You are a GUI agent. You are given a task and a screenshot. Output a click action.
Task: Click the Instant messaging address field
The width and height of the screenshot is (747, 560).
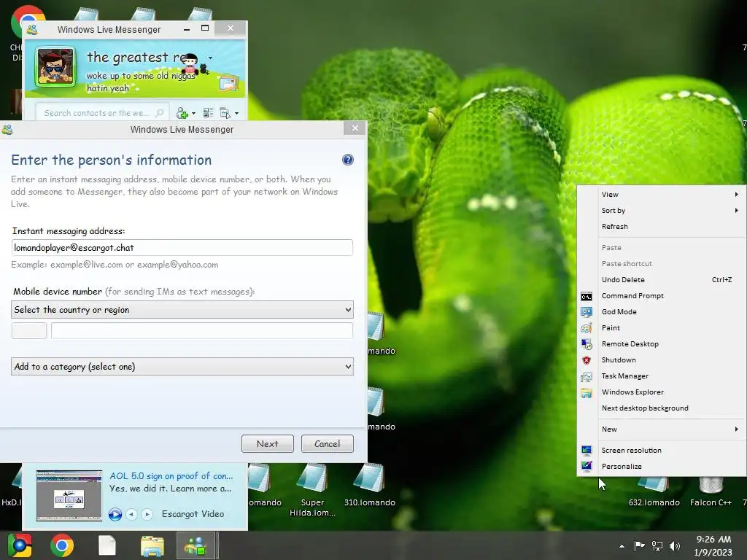click(182, 248)
